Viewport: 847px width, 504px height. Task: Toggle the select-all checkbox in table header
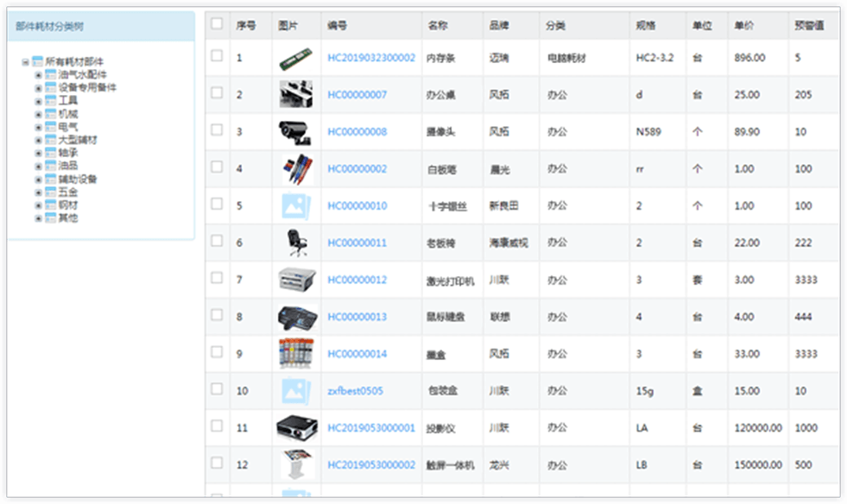[217, 24]
